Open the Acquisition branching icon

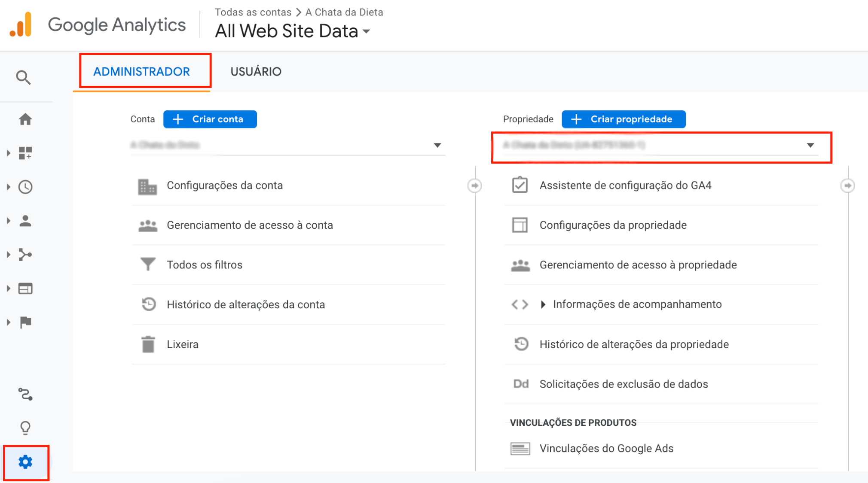pos(25,255)
